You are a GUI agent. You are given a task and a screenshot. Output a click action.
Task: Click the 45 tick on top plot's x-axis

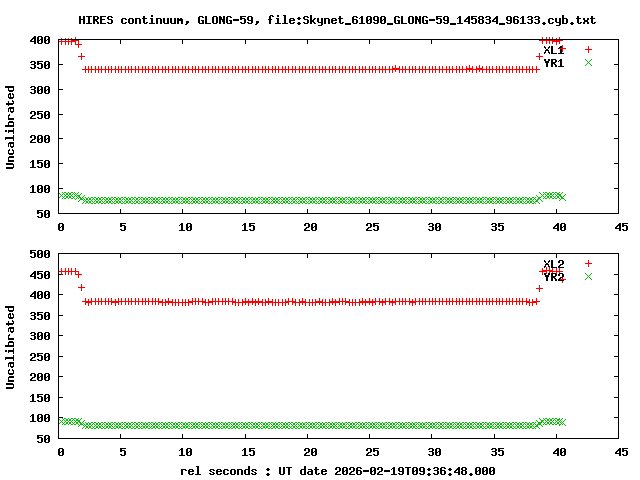620,228
